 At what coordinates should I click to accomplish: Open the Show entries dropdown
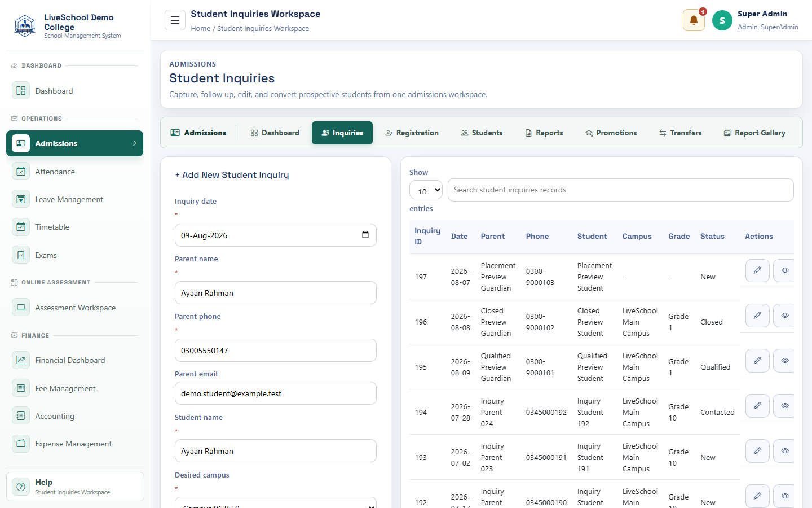pyautogui.click(x=426, y=190)
